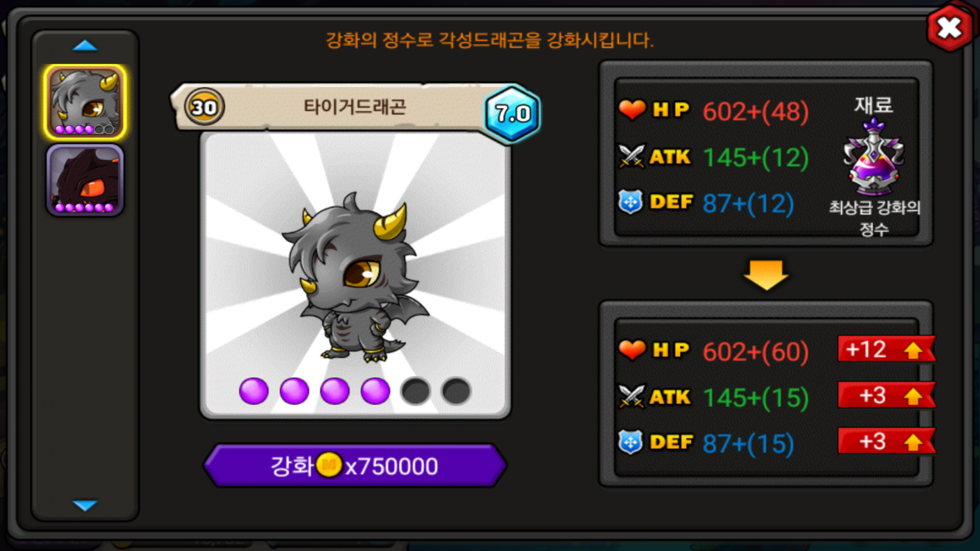Tap the gold coin icon on enhance button
Viewport: 980px width, 551px height.
(329, 465)
